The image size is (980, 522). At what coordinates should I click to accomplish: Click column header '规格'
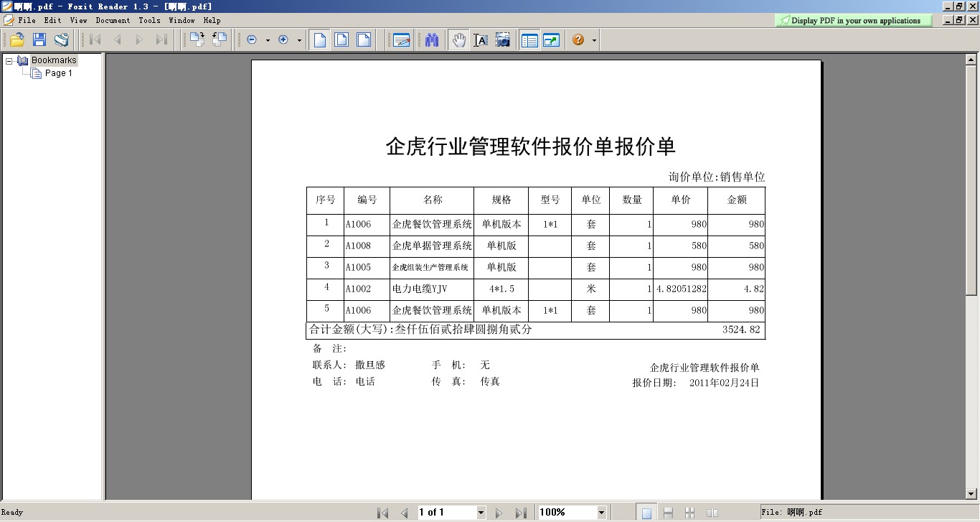pos(501,200)
